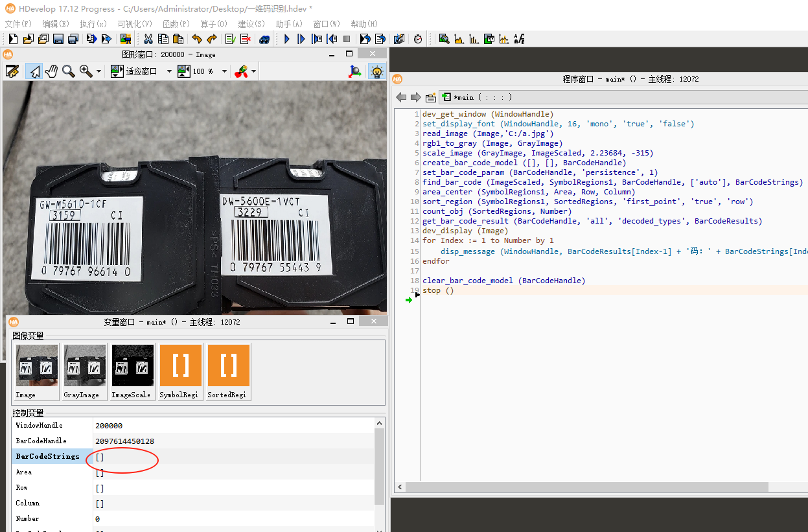Viewport: 808px width, 532px height.
Task: Toggle the light bulb icon in graphics window
Action: (376, 71)
